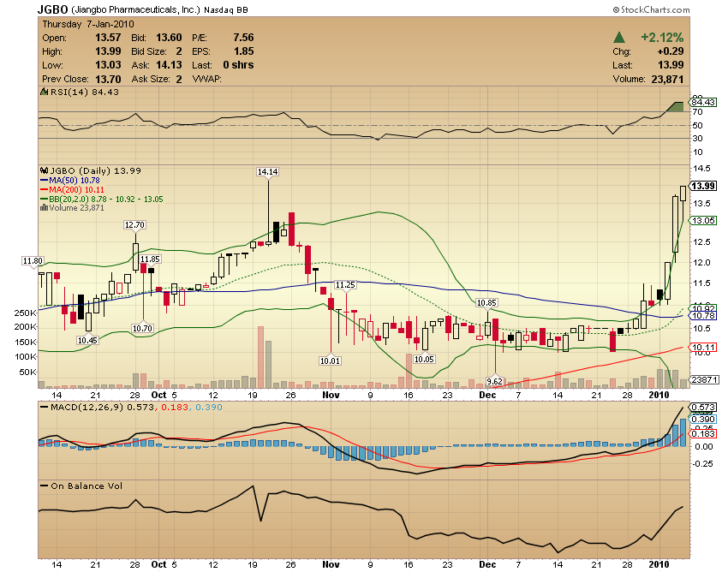Click the +2.12% percent change

coord(662,38)
